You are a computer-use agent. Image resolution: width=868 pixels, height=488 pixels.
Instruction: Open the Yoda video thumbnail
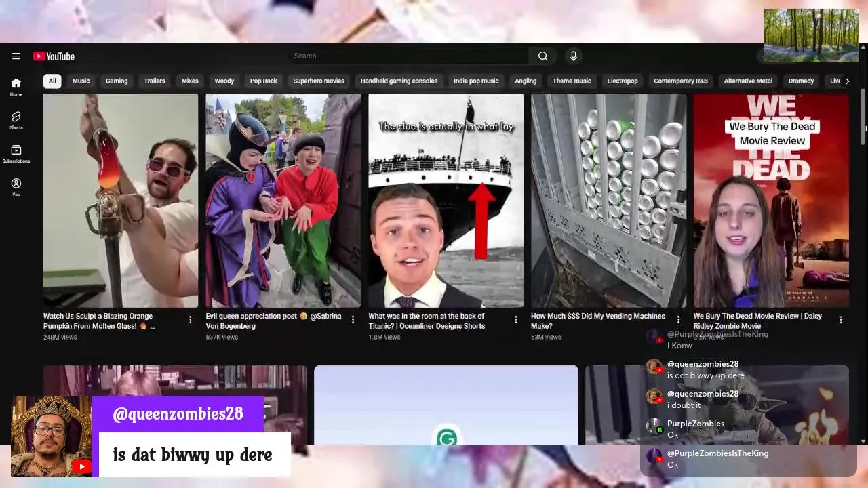coord(717,405)
